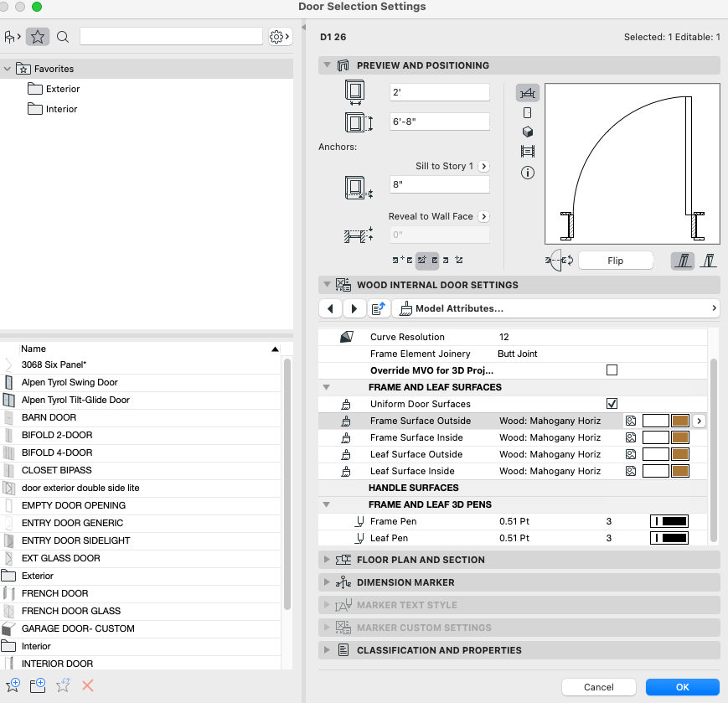The width and height of the screenshot is (728, 703).
Task: Enable Override MVO for 3D checkbox
Action: pos(612,370)
